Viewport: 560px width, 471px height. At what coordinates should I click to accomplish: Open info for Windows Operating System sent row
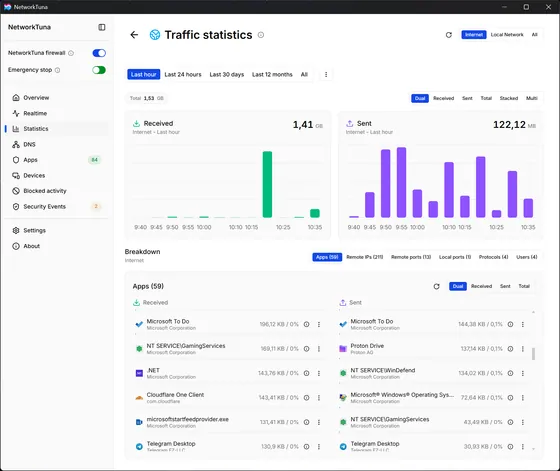pyautogui.click(x=510, y=398)
